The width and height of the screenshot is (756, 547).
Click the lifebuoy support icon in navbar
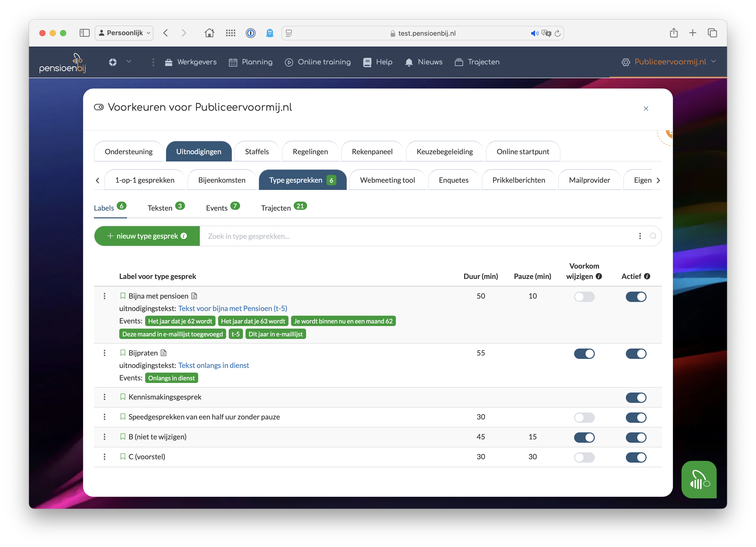click(113, 62)
